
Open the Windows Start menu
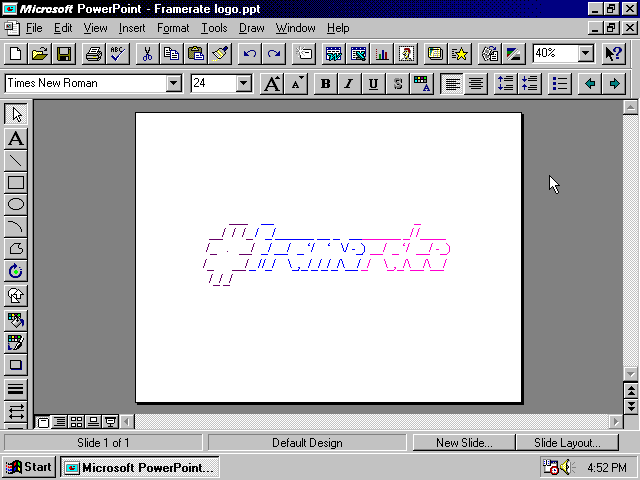click(x=29, y=467)
